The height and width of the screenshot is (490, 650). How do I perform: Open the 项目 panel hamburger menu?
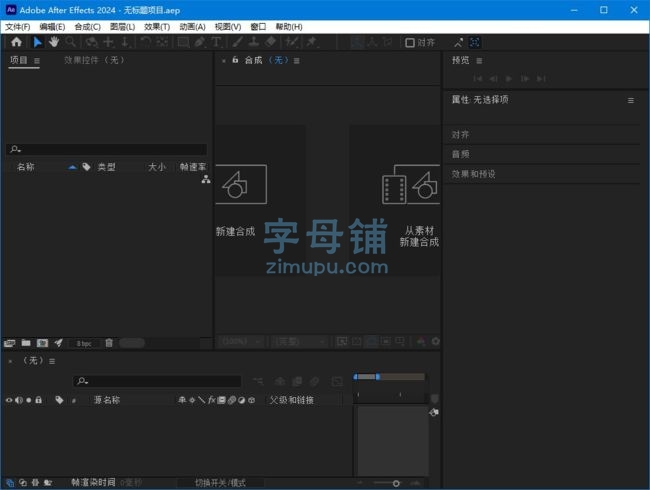tap(37, 61)
